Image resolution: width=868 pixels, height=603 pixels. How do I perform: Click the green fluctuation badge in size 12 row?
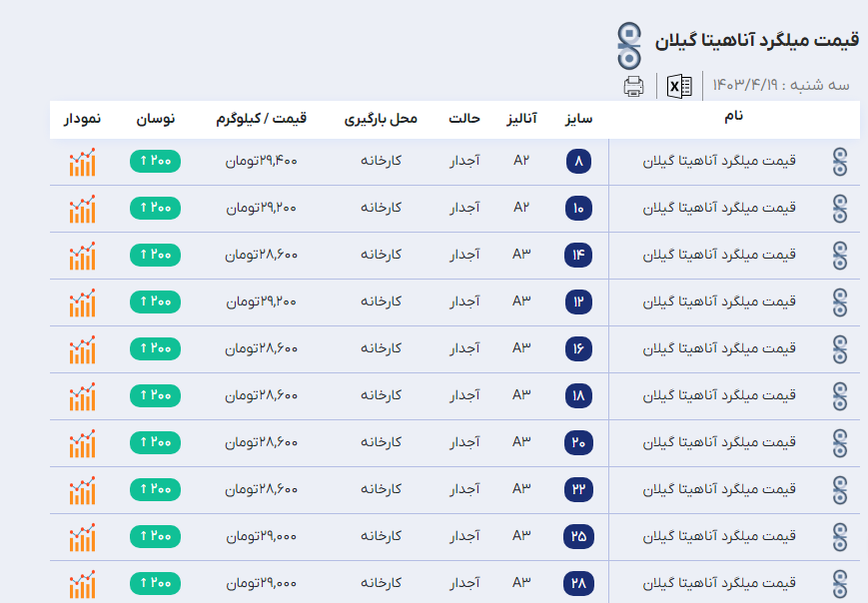[155, 301]
